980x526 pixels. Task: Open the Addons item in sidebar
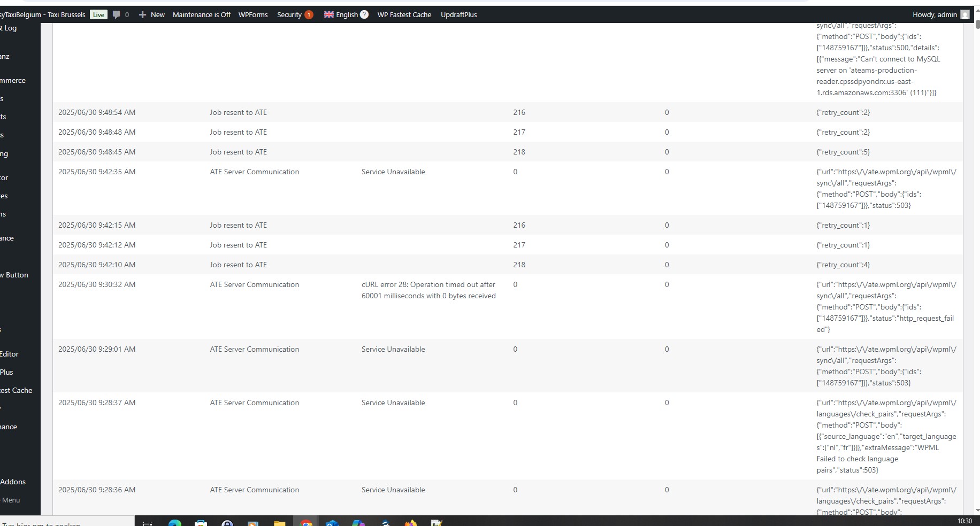click(13, 482)
